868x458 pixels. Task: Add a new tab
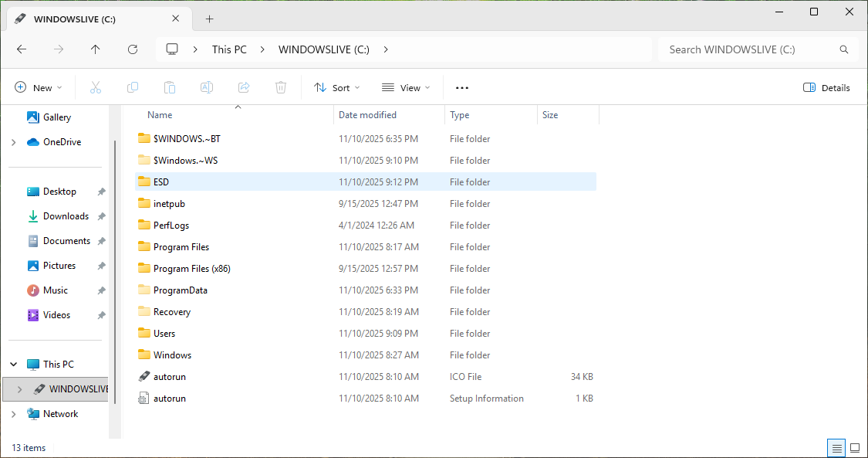[x=209, y=19]
